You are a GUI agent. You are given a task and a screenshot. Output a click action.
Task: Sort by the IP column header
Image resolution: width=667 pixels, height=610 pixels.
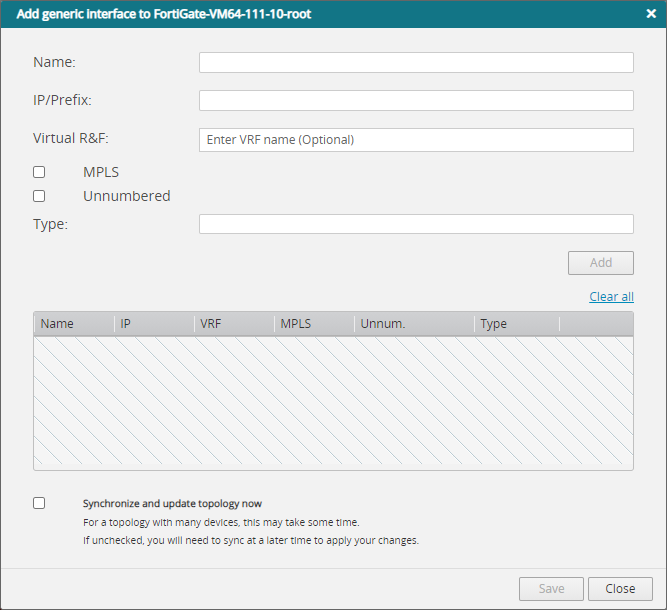(154, 324)
